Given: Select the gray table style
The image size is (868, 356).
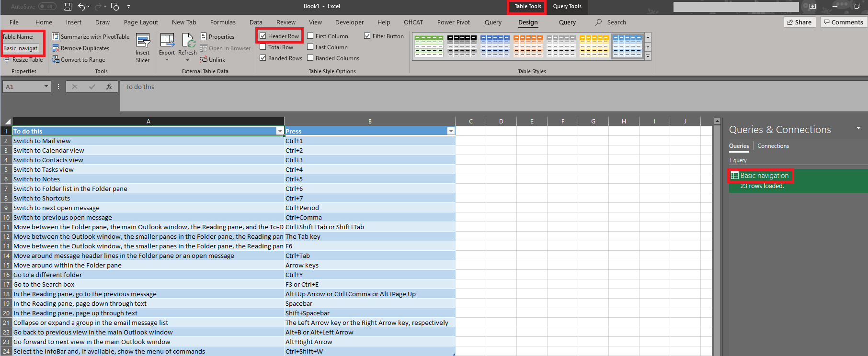Looking at the screenshot, I should click(x=561, y=46).
